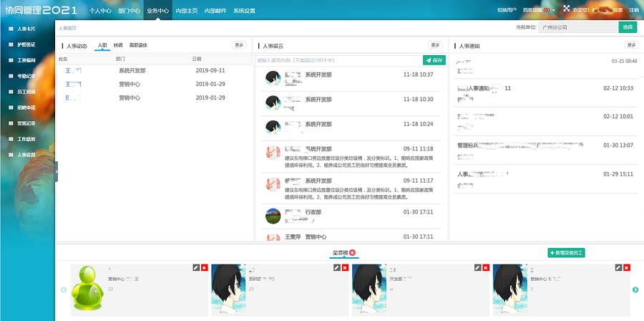Edit the first honor roll employee card
The image size is (644, 321).
point(196,267)
